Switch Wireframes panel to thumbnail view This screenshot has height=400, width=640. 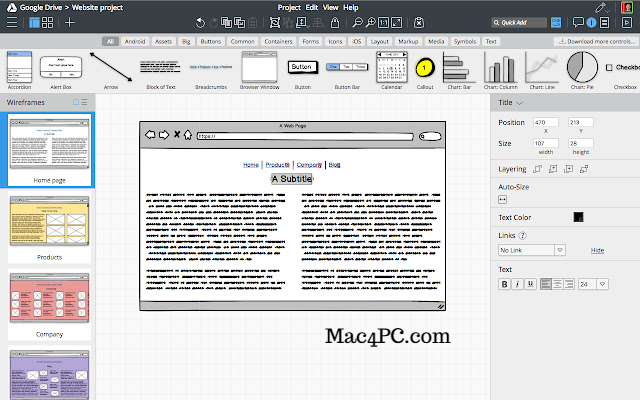tap(76, 102)
